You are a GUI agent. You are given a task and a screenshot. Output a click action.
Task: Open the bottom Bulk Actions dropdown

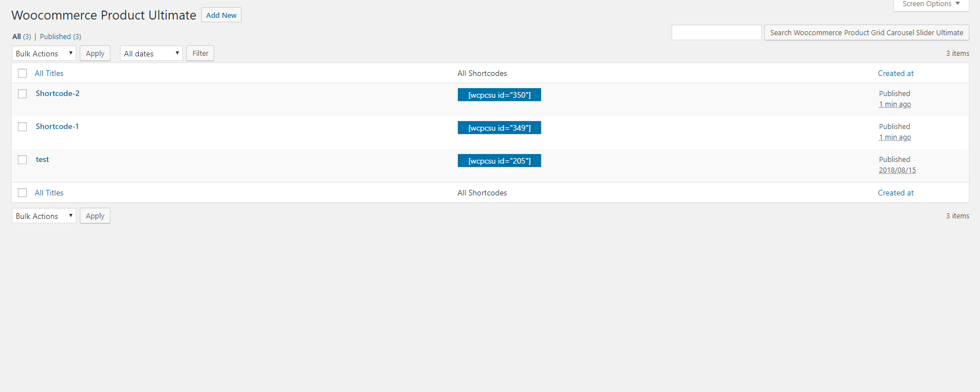click(44, 216)
